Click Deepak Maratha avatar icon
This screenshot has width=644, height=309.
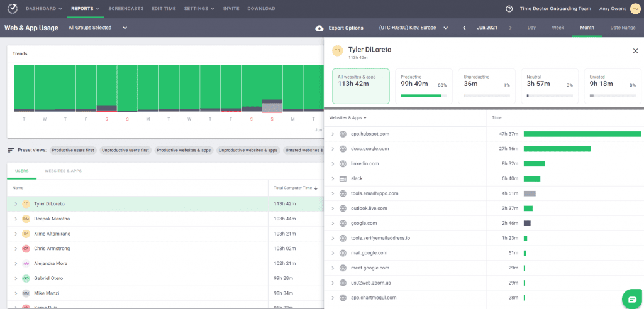26,219
